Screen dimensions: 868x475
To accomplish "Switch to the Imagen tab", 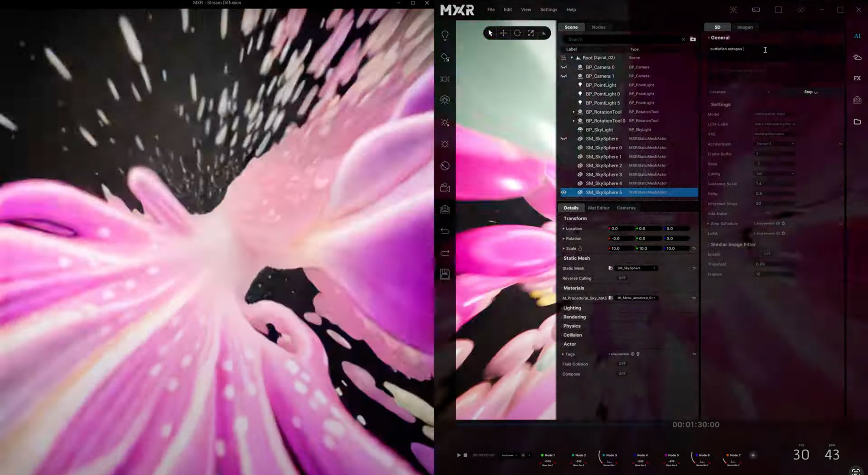I will [745, 27].
